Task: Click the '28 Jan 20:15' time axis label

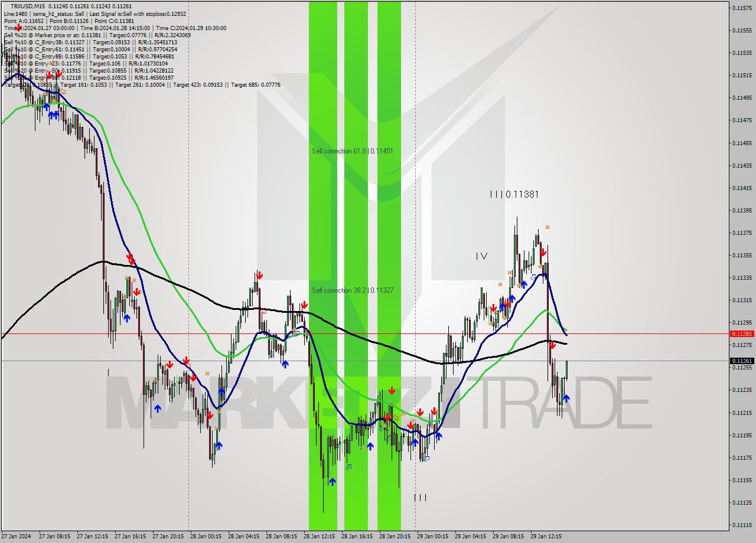Action: pos(396,537)
